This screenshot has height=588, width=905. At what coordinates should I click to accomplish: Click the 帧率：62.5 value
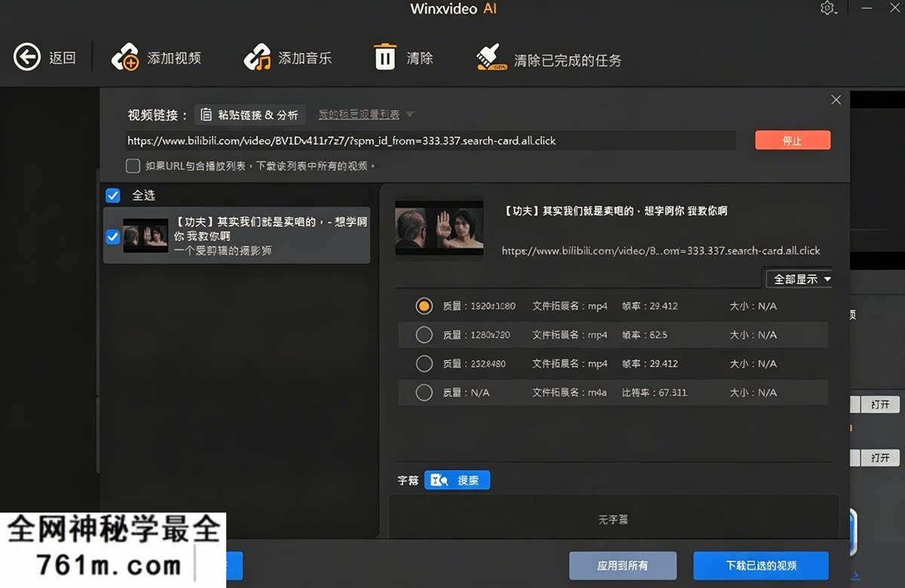click(x=645, y=335)
